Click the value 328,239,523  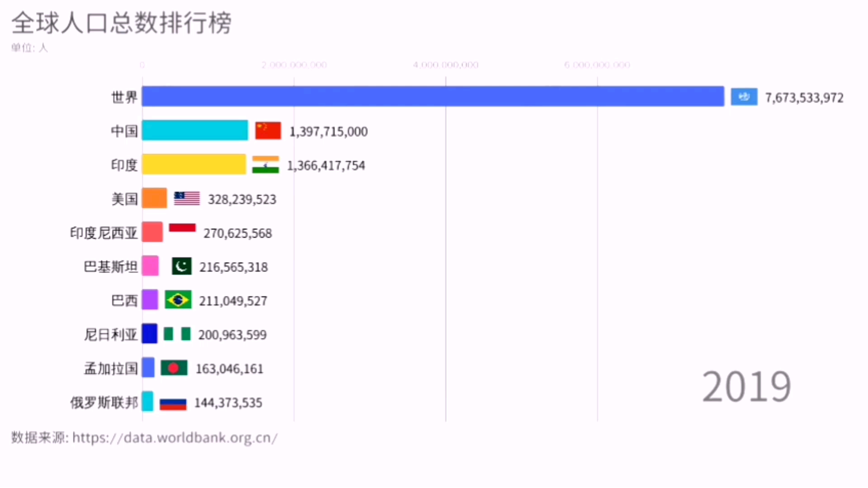tap(242, 199)
